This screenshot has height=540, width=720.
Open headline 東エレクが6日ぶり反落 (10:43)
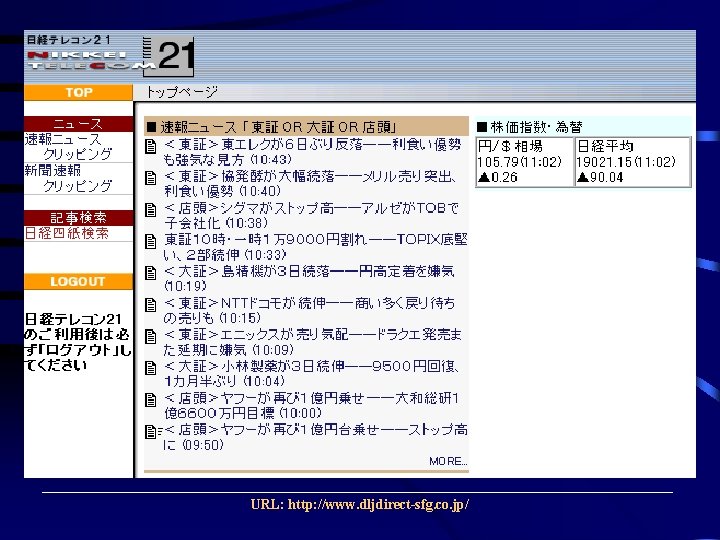tap(312, 152)
